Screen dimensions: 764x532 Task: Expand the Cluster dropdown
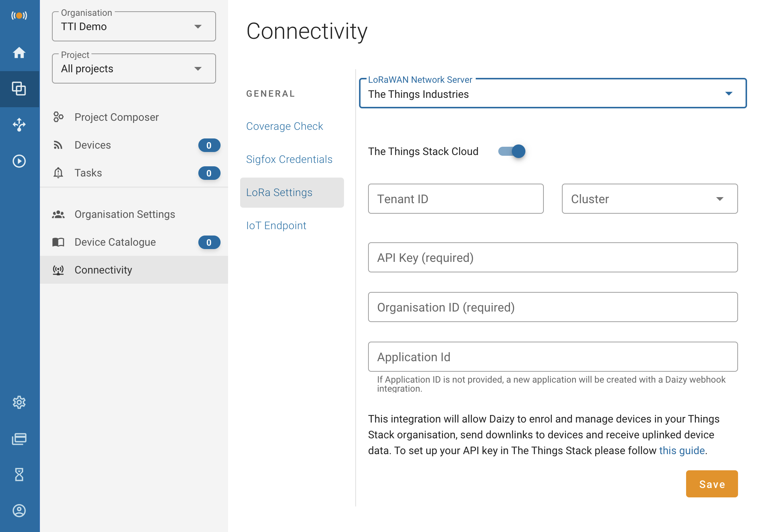(x=649, y=199)
